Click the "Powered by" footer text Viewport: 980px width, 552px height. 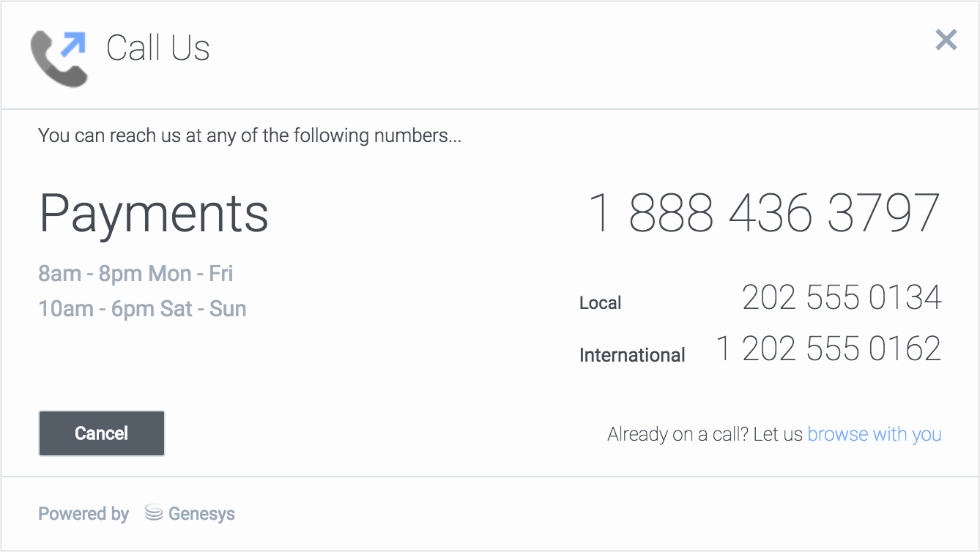point(83,514)
